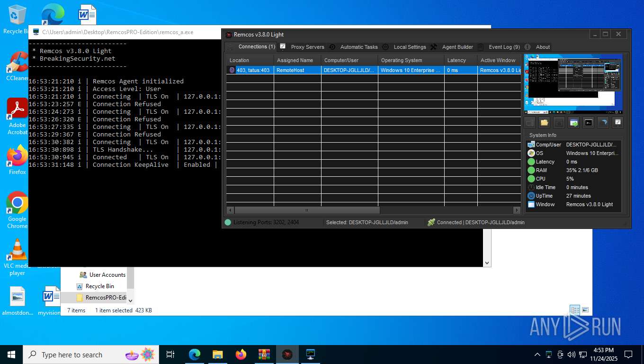This screenshot has width=644, height=364.
Task: Open the notification center icon
Action: [628, 355]
